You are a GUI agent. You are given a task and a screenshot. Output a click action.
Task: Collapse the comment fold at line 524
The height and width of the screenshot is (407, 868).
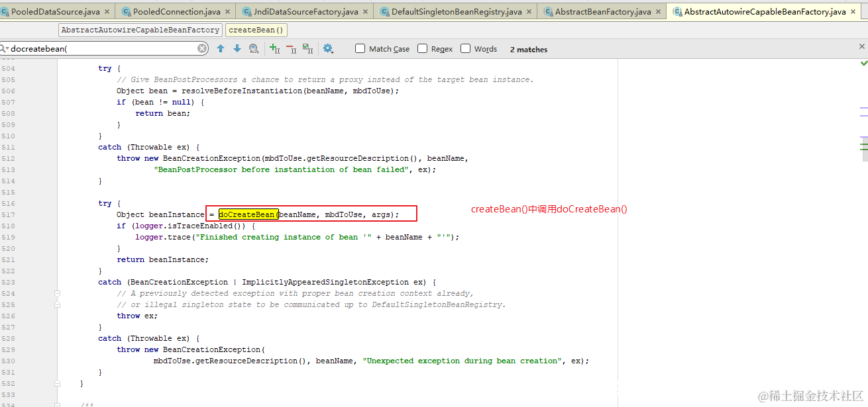tap(58, 293)
